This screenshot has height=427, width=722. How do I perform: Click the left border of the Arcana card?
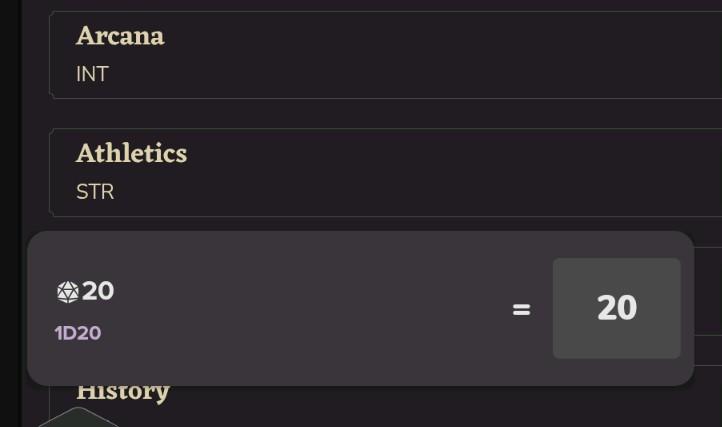coord(50,55)
